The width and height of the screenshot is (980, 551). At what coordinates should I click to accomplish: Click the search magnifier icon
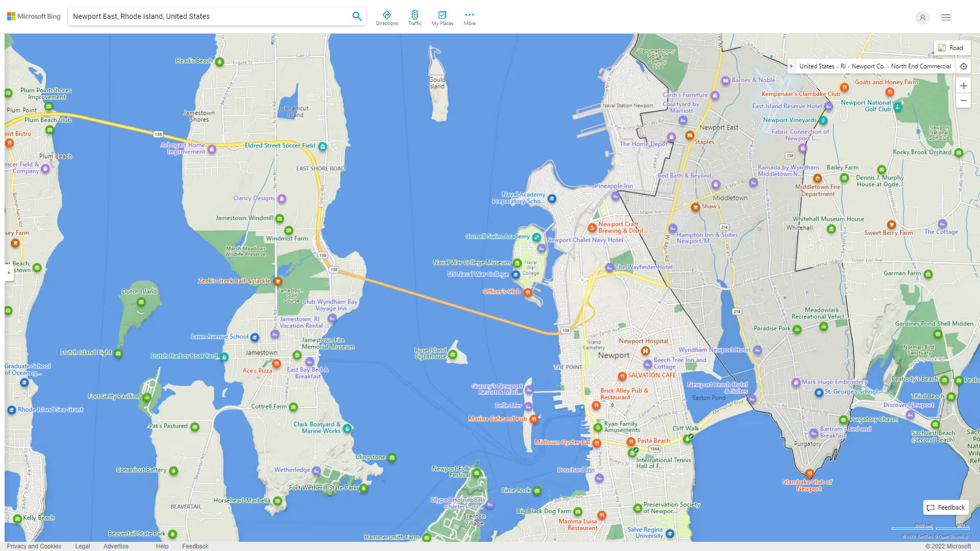point(357,16)
